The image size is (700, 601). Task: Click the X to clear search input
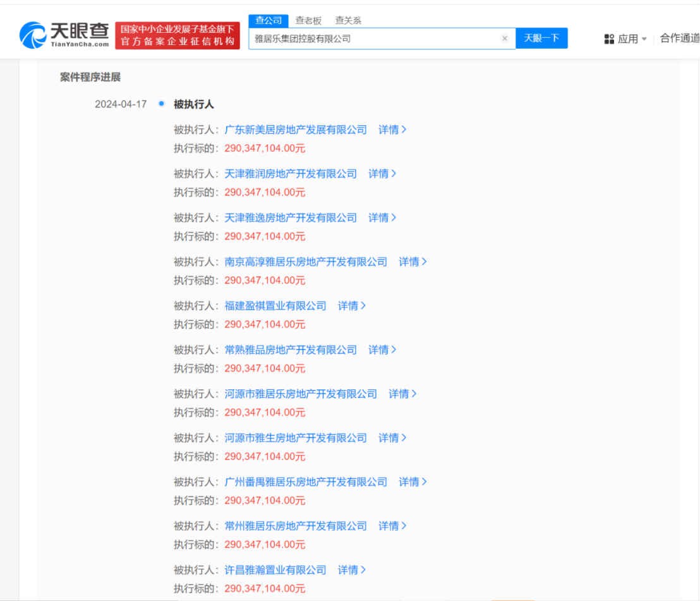[x=505, y=39]
